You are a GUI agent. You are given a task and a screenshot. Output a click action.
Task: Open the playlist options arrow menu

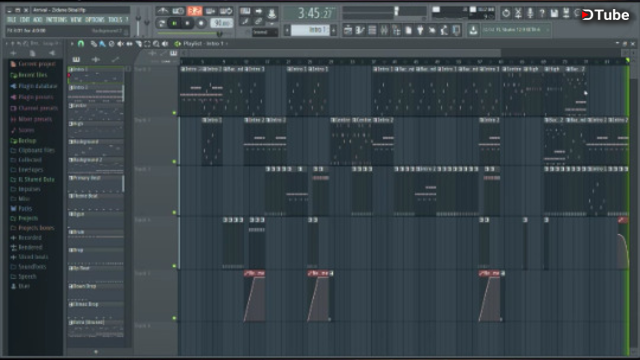point(72,43)
